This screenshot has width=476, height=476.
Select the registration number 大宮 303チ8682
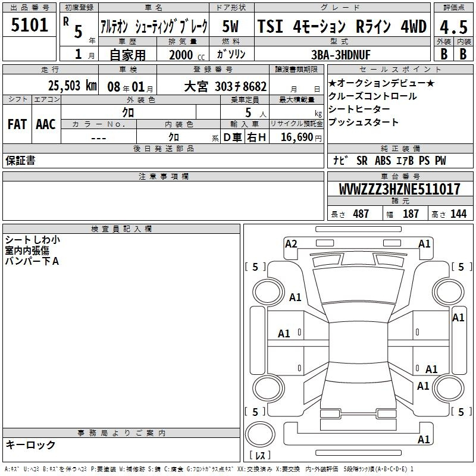click(225, 86)
